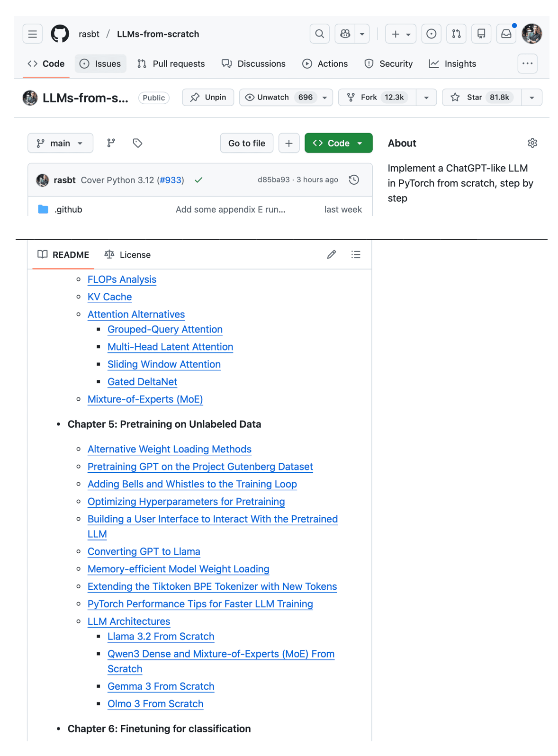558x756 pixels.
Task: Switch to the Pull requests tab
Action: [x=171, y=64]
